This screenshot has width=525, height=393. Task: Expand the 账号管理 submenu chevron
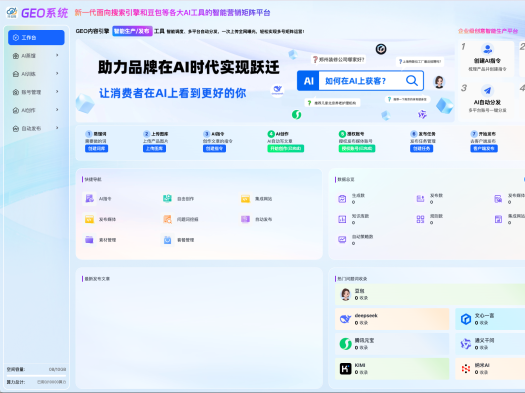pyautogui.click(x=57, y=91)
